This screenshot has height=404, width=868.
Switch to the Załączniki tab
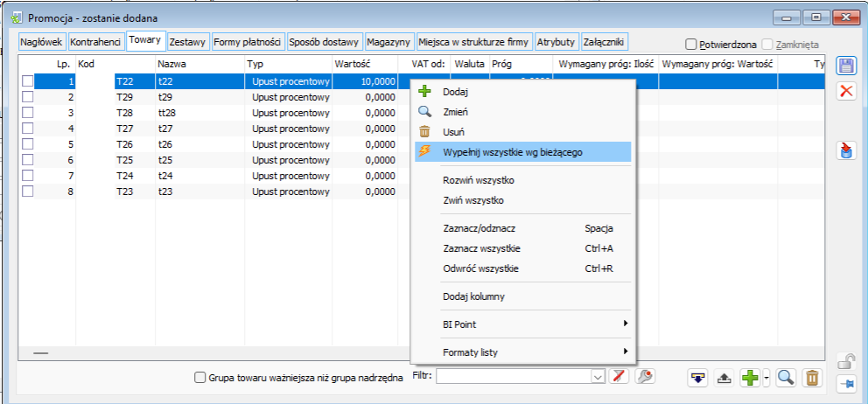[x=604, y=41]
